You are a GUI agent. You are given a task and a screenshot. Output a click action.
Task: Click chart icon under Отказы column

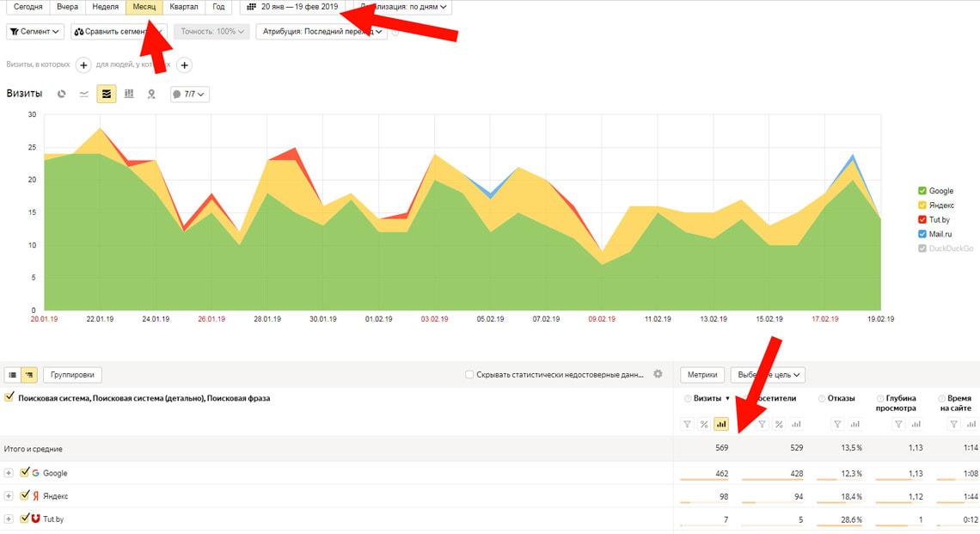[x=855, y=424]
